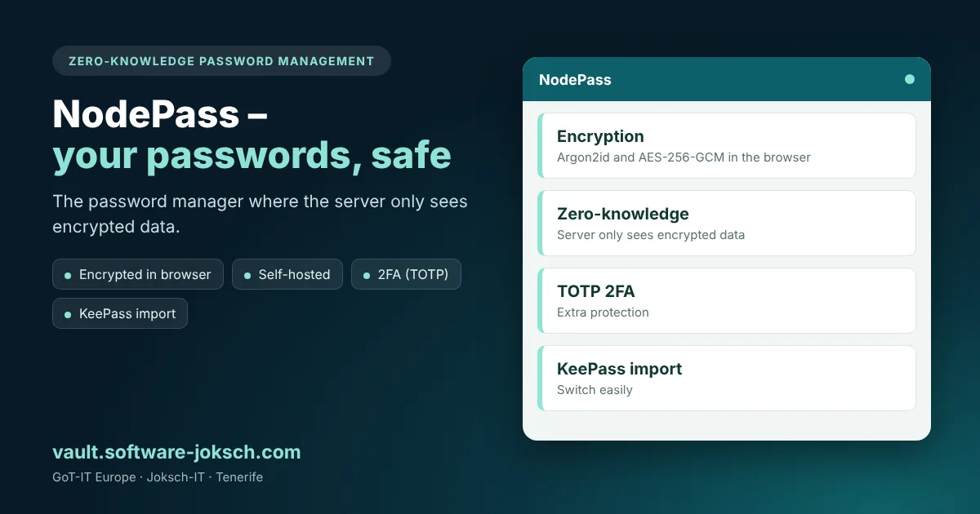This screenshot has width=980, height=514.
Task: Click 'GoT-IT Europe · Joksch-IT · Tenerife' footer text
Action: pos(158,477)
